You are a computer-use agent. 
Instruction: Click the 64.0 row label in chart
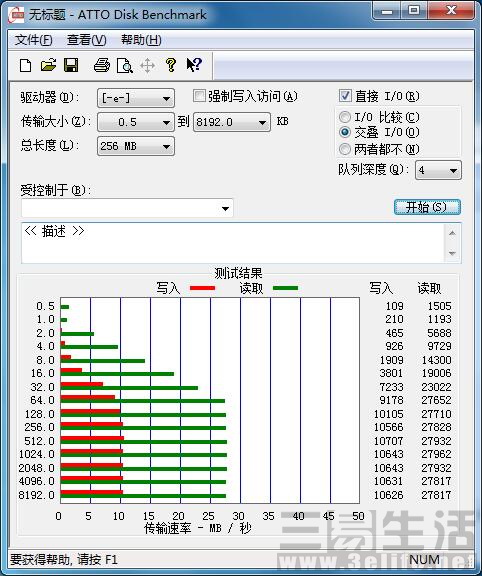click(x=42, y=400)
